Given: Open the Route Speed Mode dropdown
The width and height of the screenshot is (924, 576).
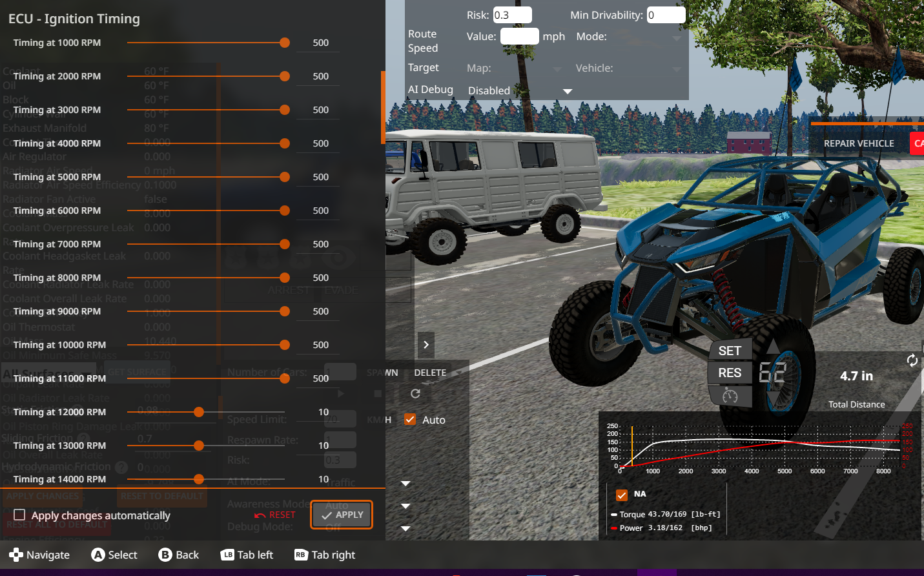Looking at the screenshot, I should [x=647, y=37].
